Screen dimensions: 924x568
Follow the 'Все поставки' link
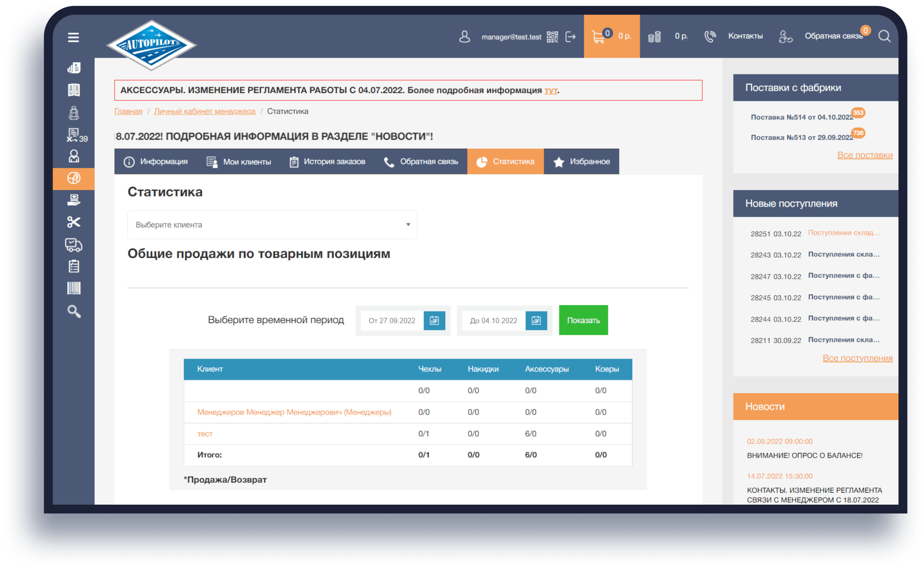[865, 155]
